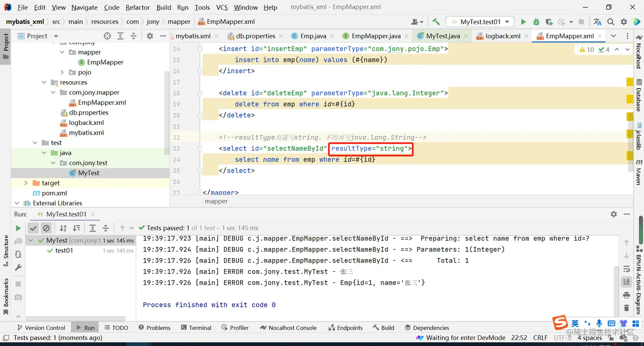The width and height of the screenshot is (644, 346).
Task: Expand the pojo package node
Action: 62,72
